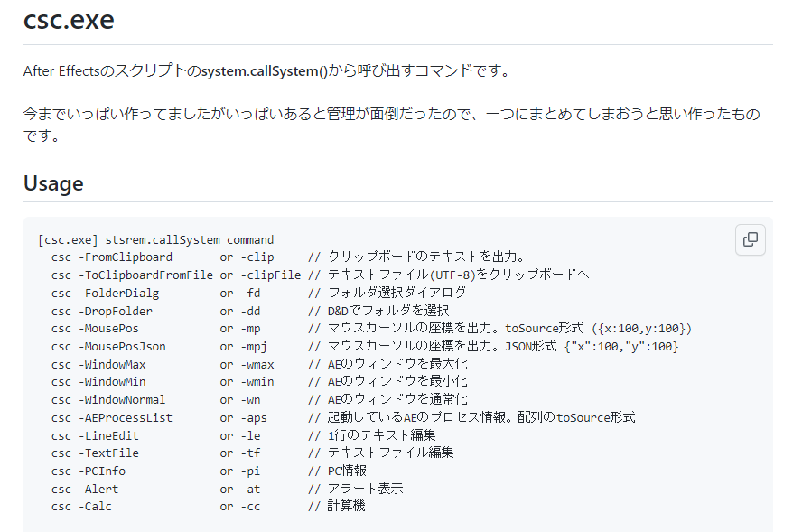The image size is (793, 532).
Task: Click the 'csc -WindowMin' command text
Action: 98,382
